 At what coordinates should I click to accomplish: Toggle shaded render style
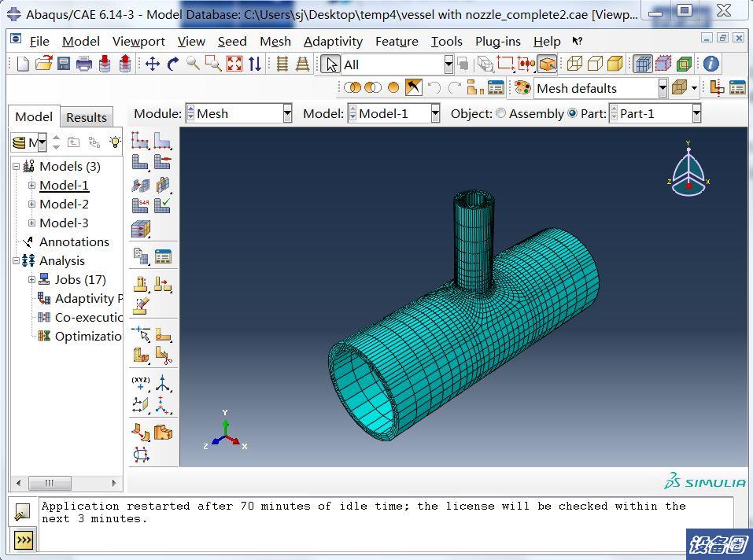(615, 64)
